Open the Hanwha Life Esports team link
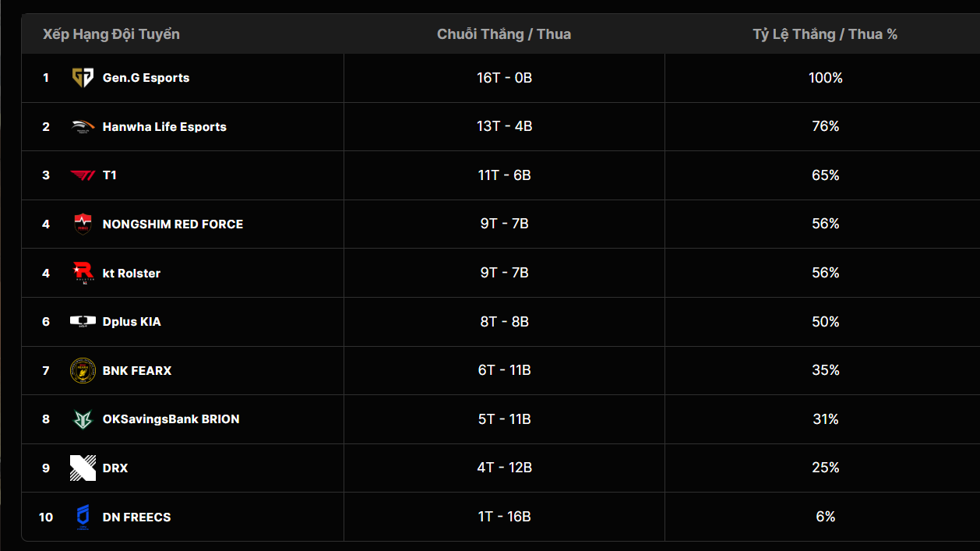Image resolution: width=980 pixels, height=551 pixels. pyautogui.click(x=164, y=127)
